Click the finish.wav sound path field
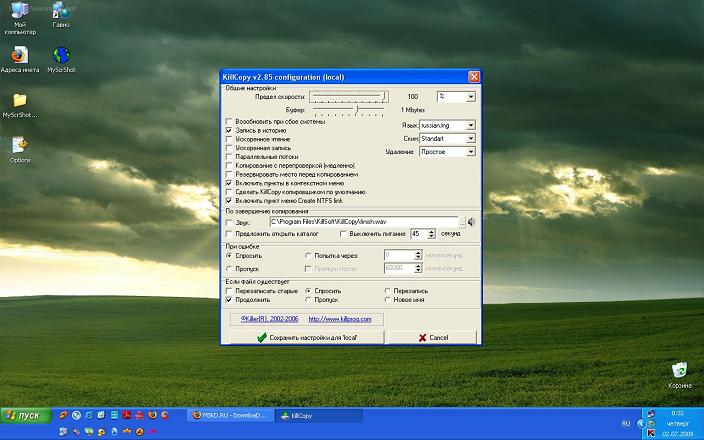 point(364,222)
